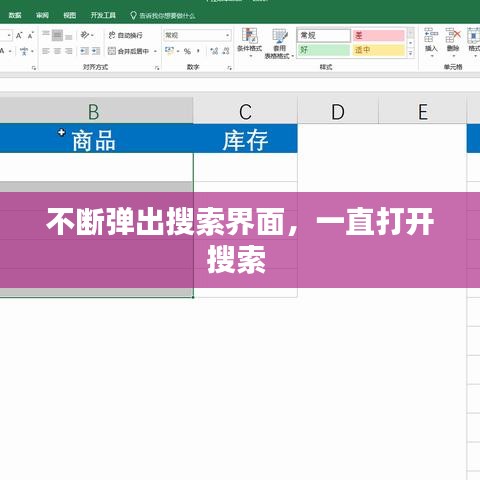Image resolution: width=480 pixels, height=480 pixels.
Task: Choose the yellow Neutral (适中) style swatch
Action: tap(379, 50)
